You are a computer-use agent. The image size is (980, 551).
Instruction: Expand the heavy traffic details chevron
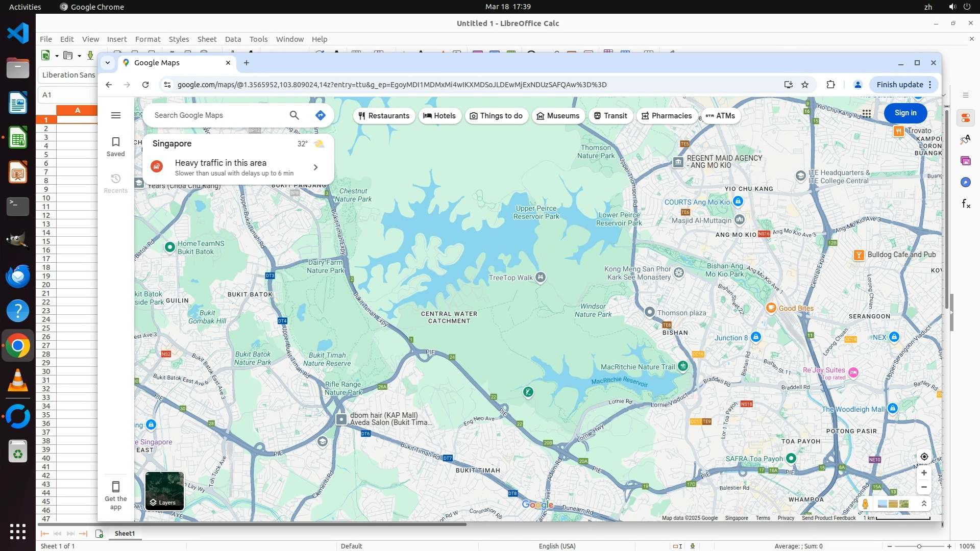coord(315,167)
